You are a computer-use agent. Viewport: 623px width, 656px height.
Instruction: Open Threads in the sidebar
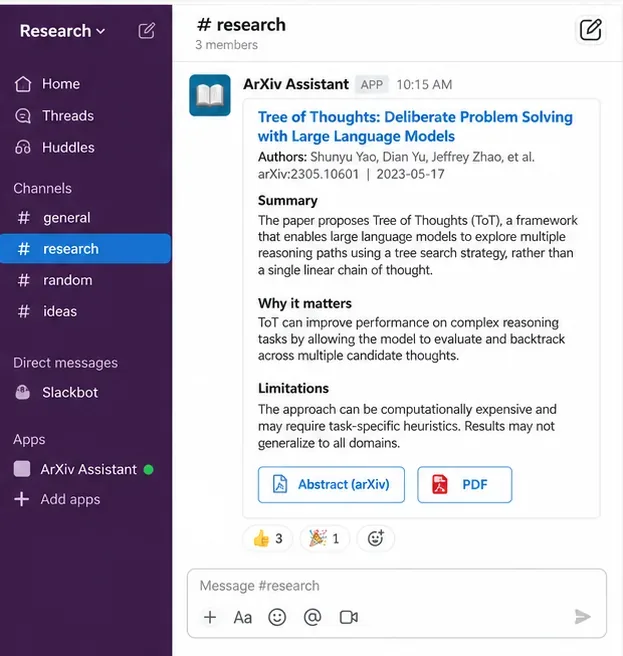pos(54,116)
